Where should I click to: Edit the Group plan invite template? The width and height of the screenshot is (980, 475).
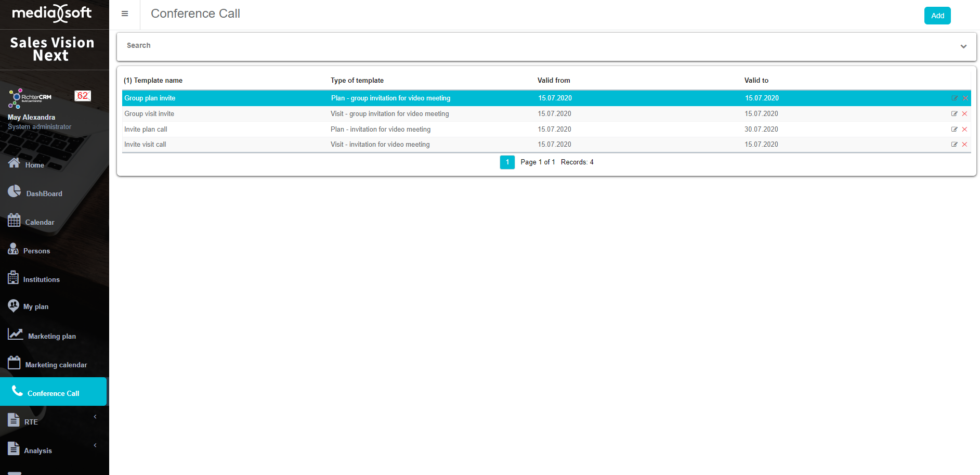click(x=955, y=98)
